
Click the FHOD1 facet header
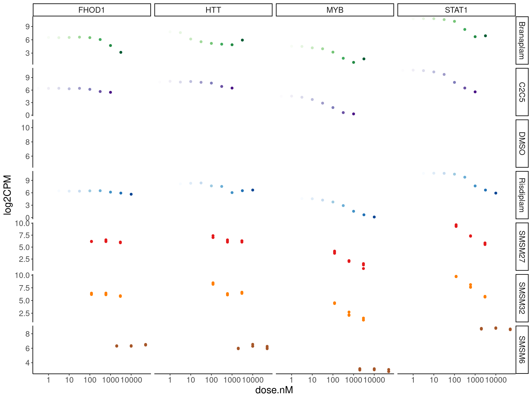(92, 10)
